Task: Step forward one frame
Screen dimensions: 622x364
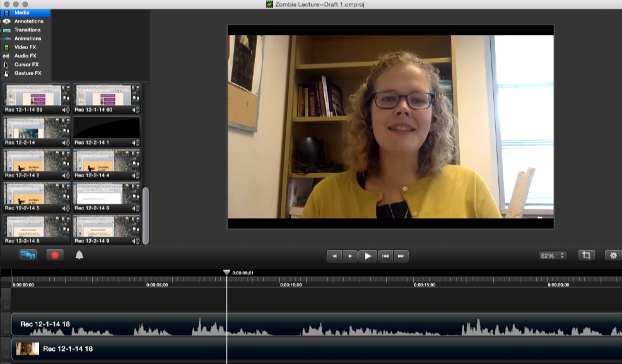Action: [x=350, y=256]
